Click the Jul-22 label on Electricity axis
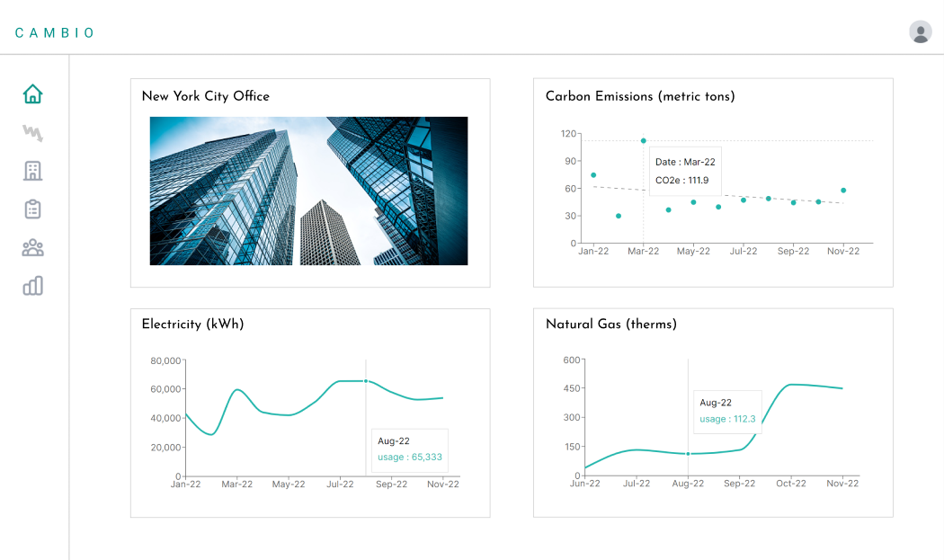 coord(340,484)
